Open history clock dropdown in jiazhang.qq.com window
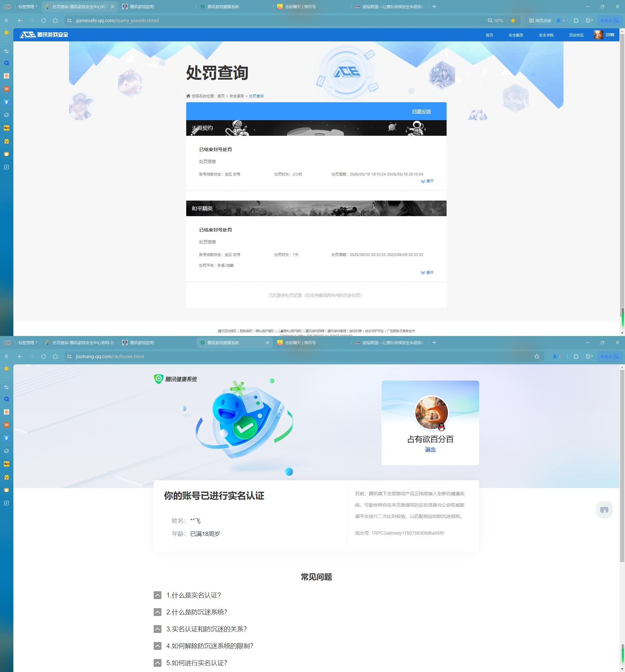Screen dimensions: 625x672 [589, 357]
